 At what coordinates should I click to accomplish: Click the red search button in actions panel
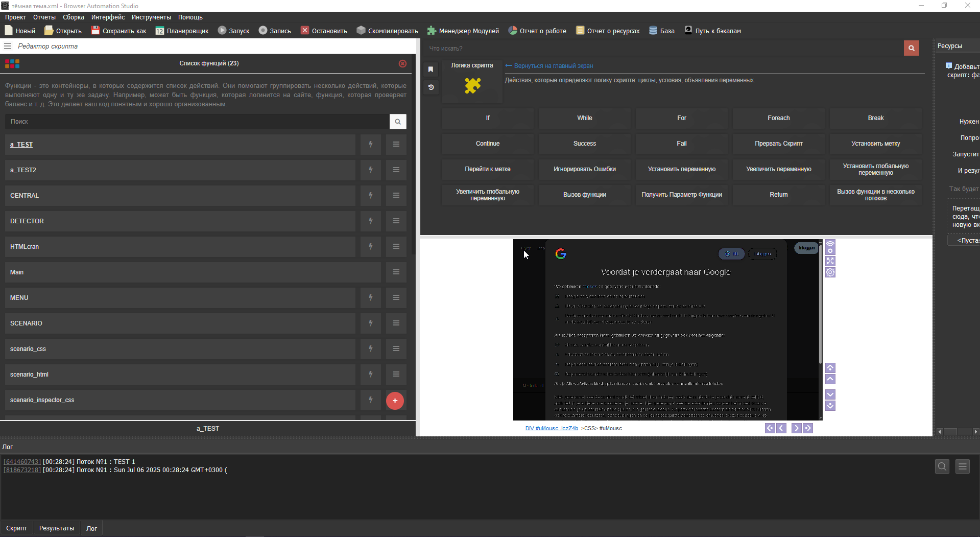pos(911,48)
